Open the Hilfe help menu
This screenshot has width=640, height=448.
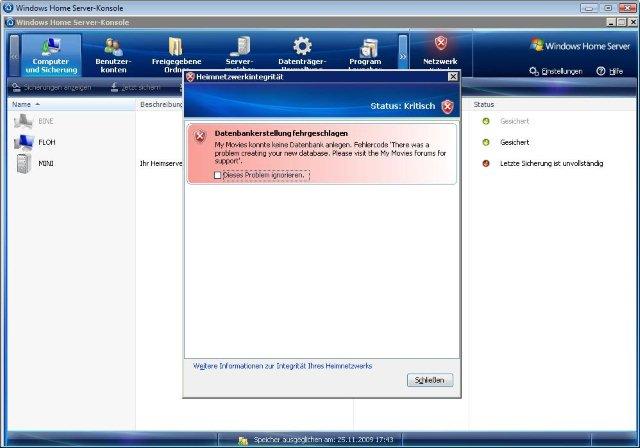610,71
